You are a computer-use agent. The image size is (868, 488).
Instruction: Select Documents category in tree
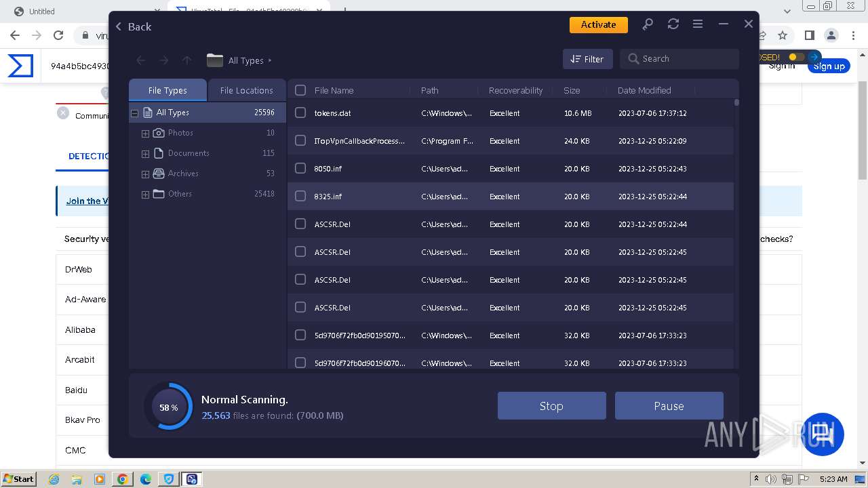click(189, 153)
